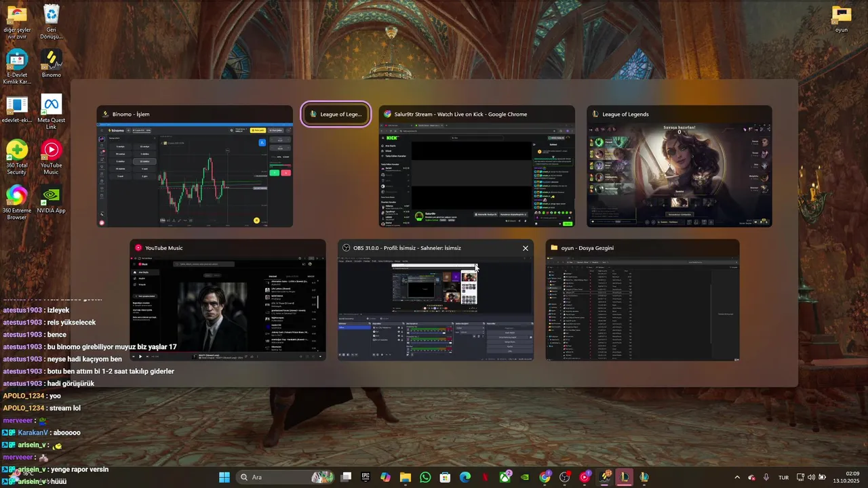Open Copilot from the taskbar
The image size is (868, 488).
tap(386, 477)
